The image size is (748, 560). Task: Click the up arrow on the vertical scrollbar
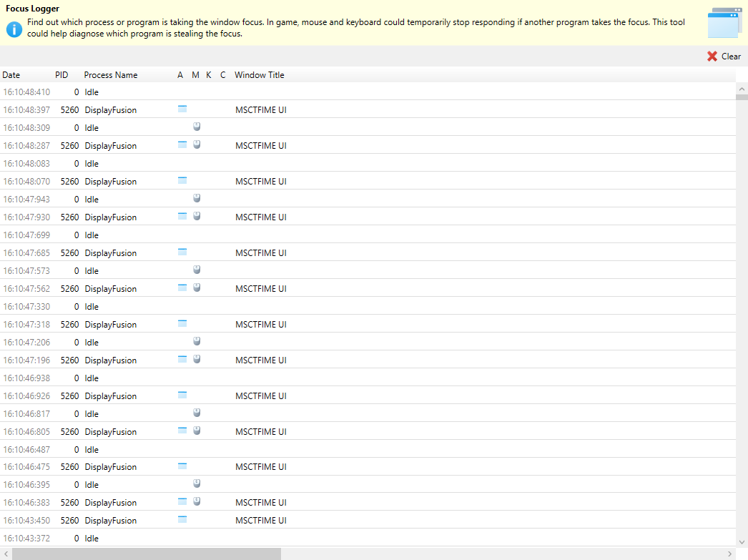742,89
